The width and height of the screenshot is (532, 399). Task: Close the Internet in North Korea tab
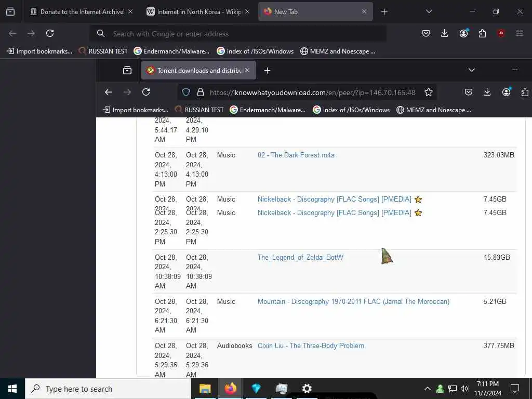[247, 11]
